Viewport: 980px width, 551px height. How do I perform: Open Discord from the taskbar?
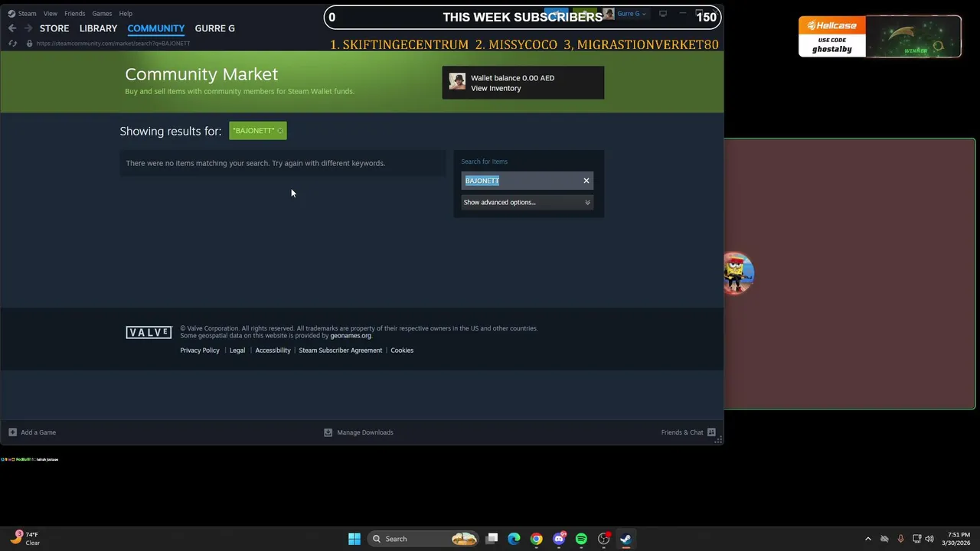(560, 539)
